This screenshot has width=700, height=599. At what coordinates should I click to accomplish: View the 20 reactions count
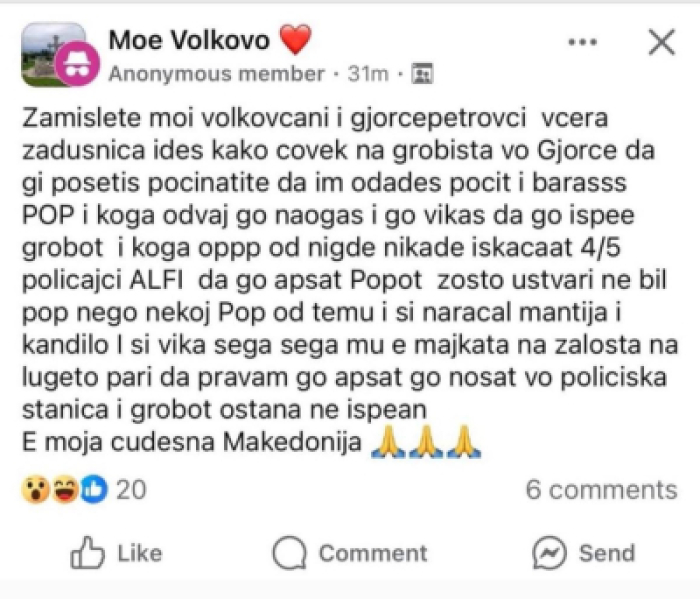131,490
